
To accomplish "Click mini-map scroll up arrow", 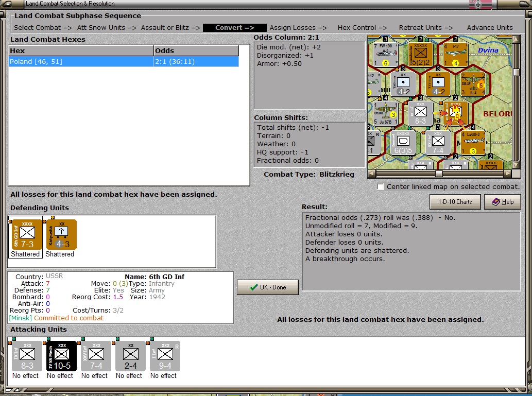I will [517, 38].
